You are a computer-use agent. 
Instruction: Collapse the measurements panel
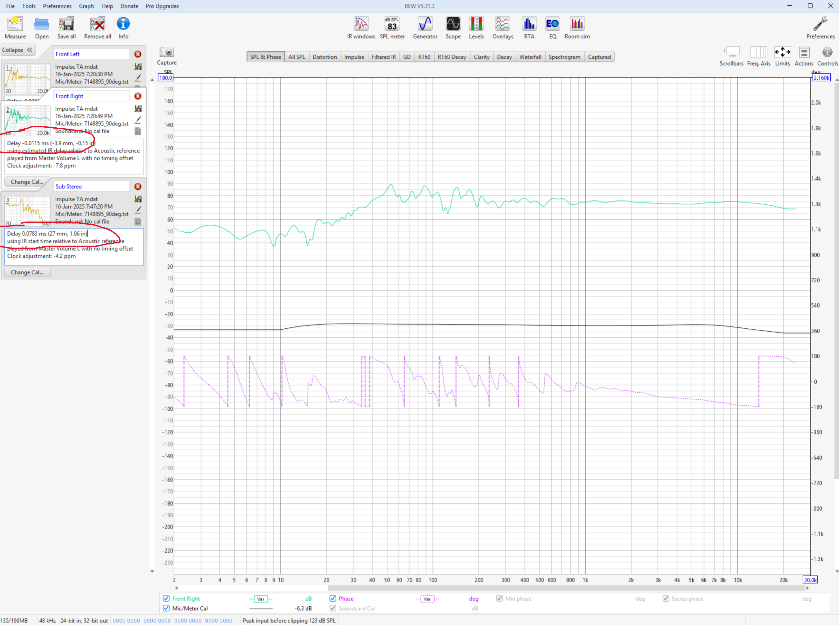click(x=18, y=50)
